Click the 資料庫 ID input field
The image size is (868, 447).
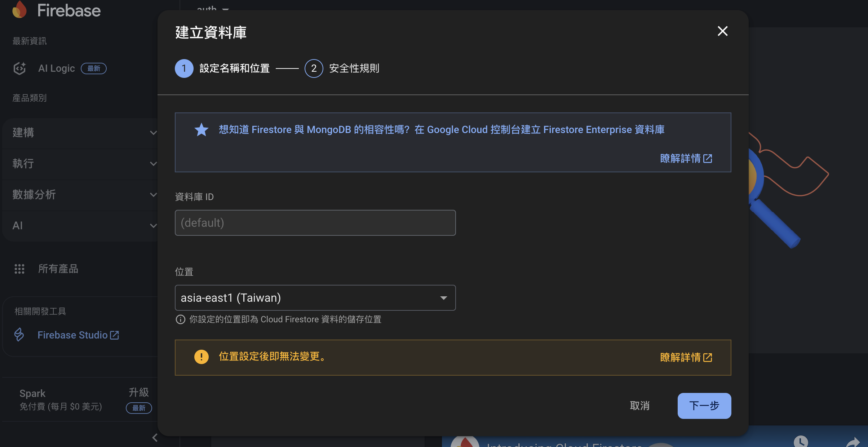315,222
